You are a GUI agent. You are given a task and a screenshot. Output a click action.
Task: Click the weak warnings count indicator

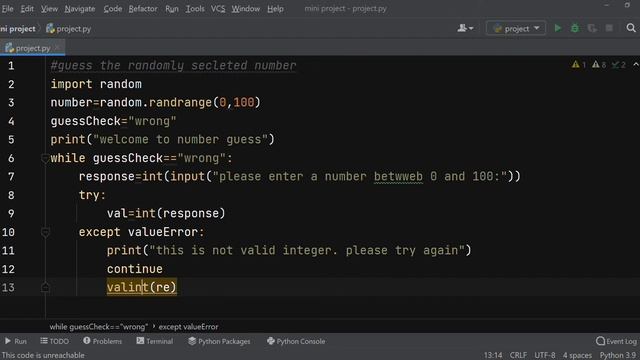pos(599,64)
